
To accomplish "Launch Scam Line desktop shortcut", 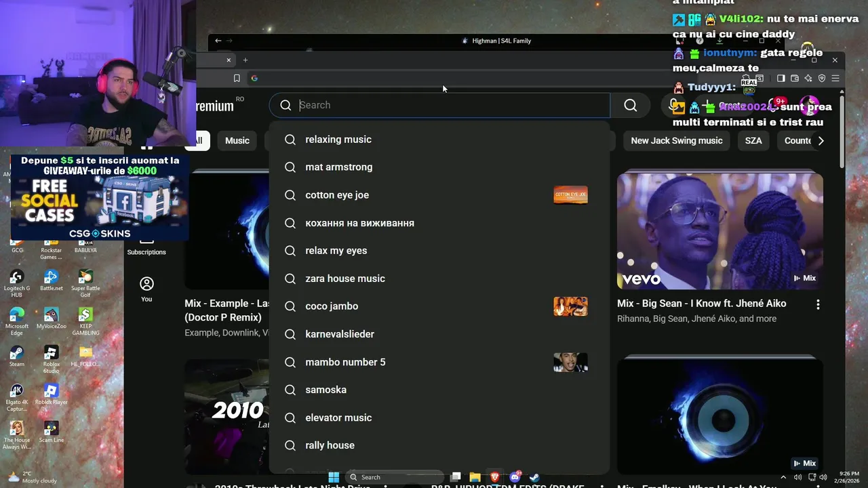I will click(51, 432).
